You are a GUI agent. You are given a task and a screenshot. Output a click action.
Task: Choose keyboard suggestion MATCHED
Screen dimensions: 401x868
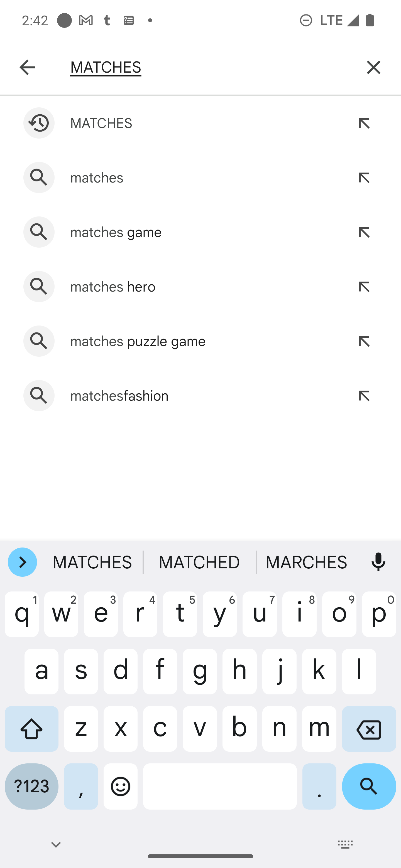pyautogui.click(x=199, y=562)
